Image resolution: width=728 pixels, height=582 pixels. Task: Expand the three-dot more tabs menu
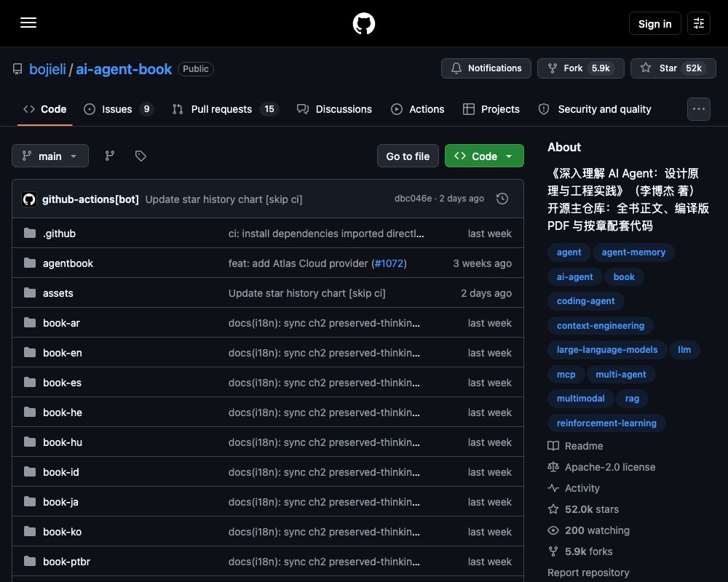pyautogui.click(x=699, y=109)
